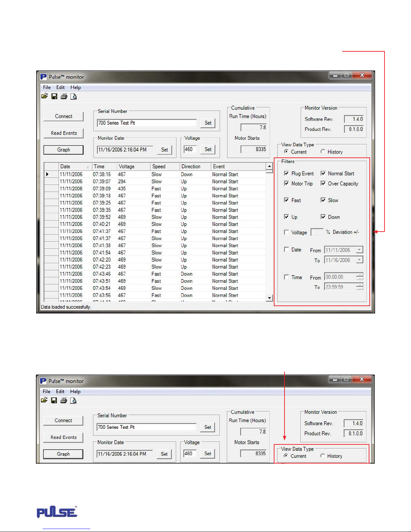Sort the table by the Direction column header
The height and width of the screenshot is (532, 411).
pyautogui.click(x=195, y=166)
